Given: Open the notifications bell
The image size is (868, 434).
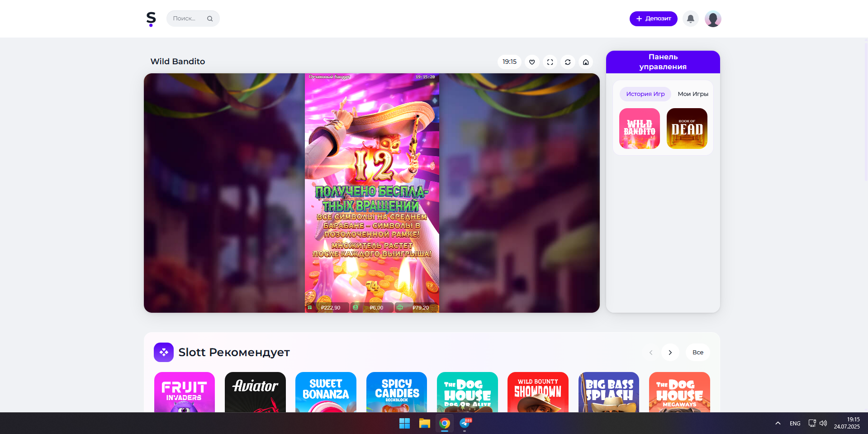Looking at the screenshot, I should click(x=690, y=19).
